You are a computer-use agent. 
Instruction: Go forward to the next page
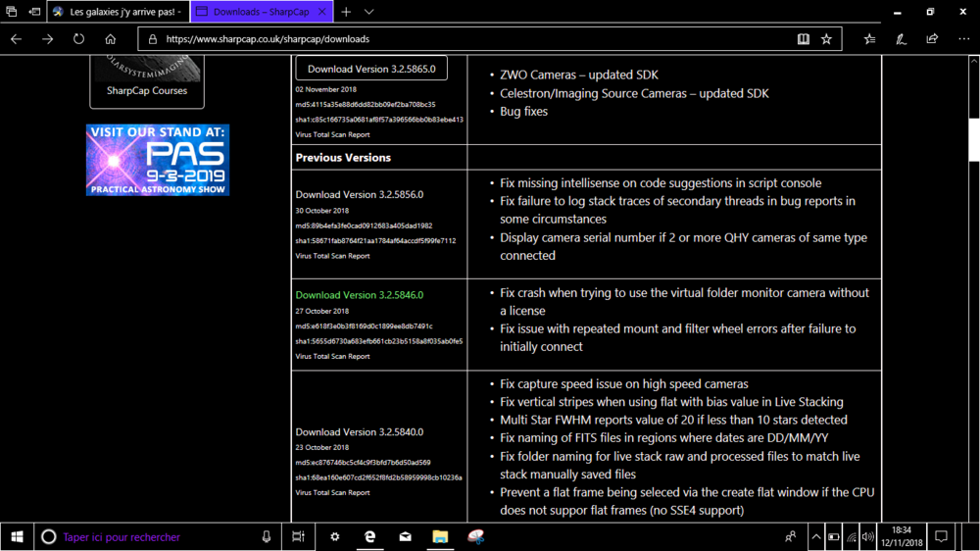(x=47, y=39)
